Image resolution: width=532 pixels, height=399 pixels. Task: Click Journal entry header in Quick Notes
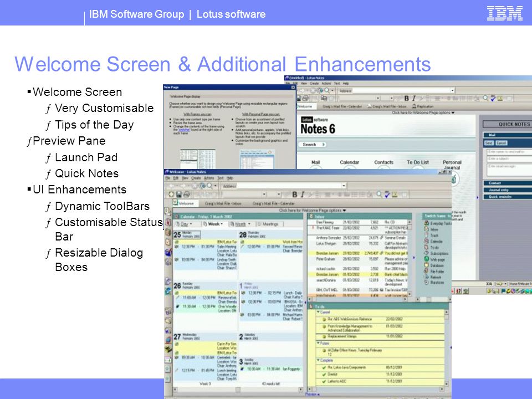point(508,190)
